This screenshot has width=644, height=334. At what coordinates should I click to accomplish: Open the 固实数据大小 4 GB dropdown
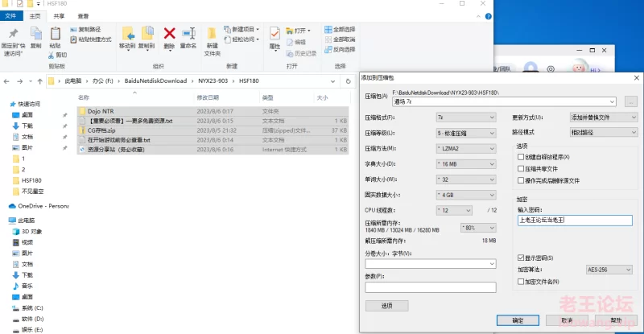point(466,195)
